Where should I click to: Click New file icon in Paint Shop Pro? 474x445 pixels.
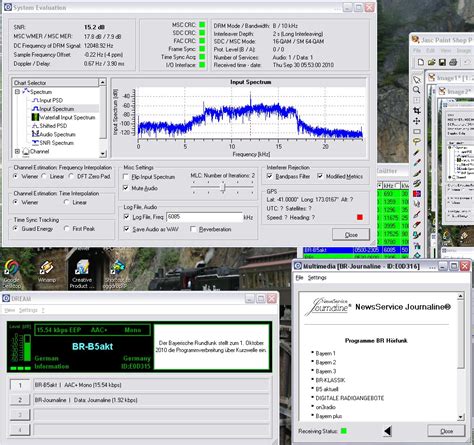(x=421, y=62)
